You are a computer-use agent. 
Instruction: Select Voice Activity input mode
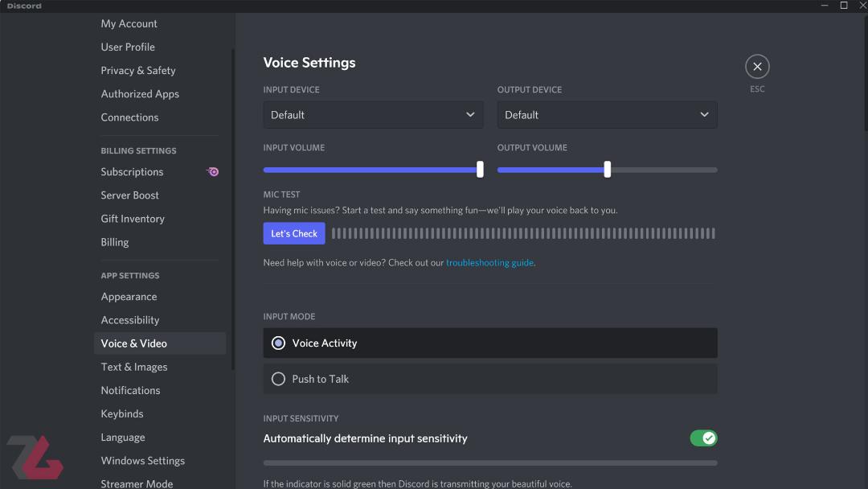click(490, 343)
